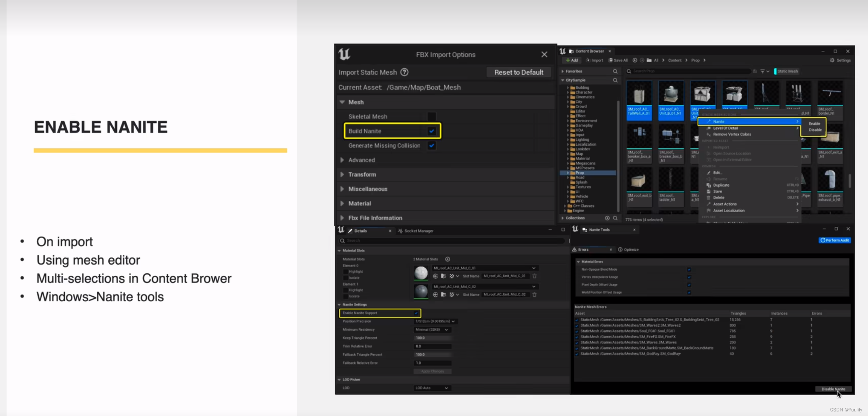Click the Keep Triangle Percent value slider
The height and width of the screenshot is (416, 868).
click(433, 338)
